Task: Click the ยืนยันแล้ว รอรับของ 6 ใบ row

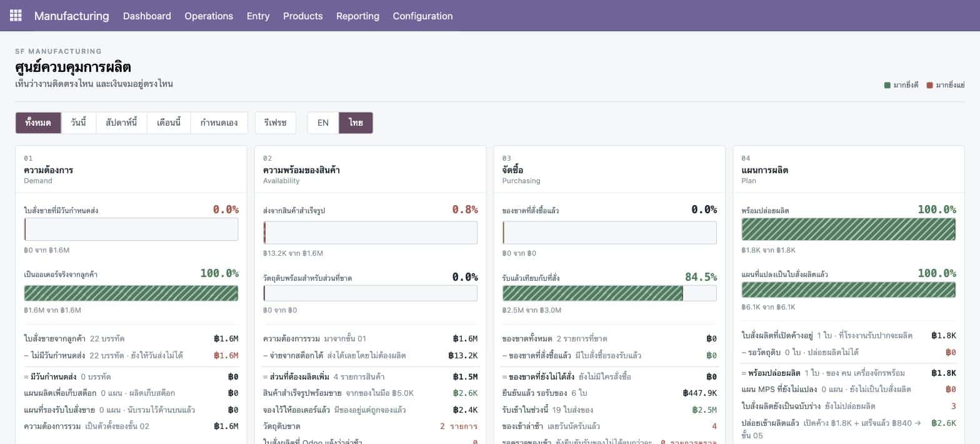Action: point(609,393)
